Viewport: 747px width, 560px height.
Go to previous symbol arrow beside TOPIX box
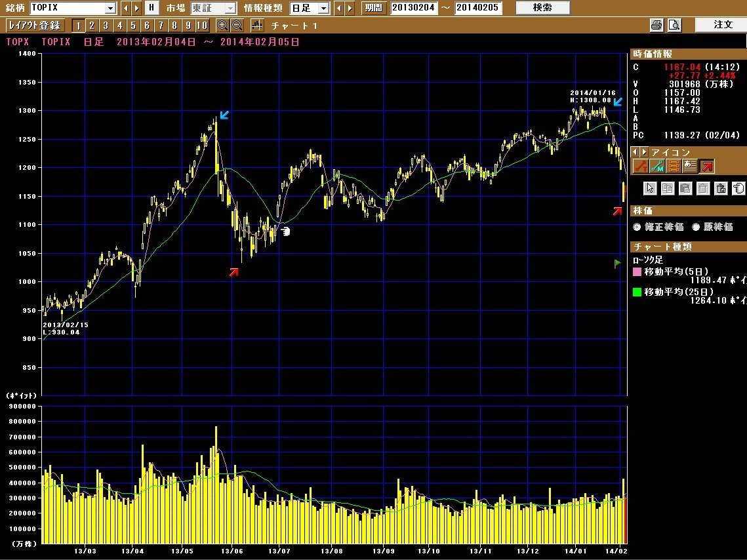click(126, 8)
